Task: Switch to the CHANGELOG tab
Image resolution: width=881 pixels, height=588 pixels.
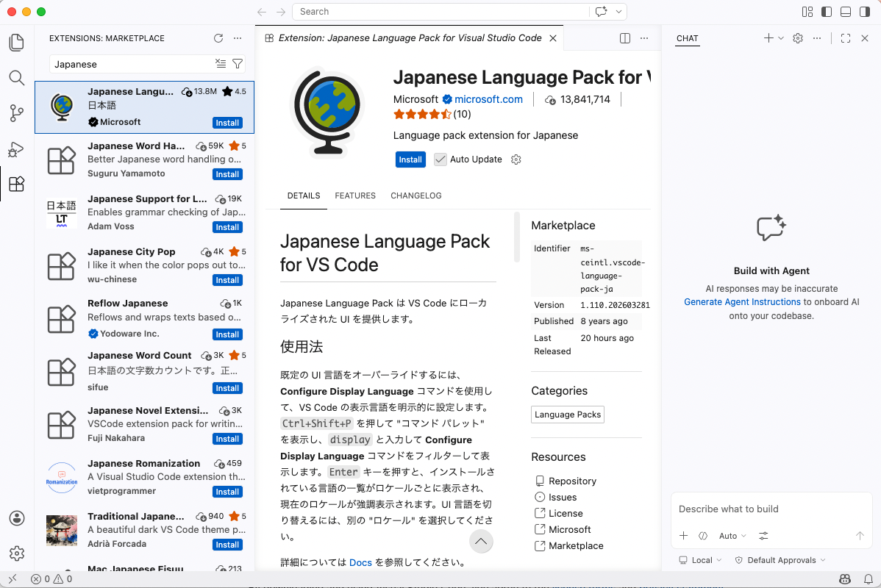Action: [415, 196]
